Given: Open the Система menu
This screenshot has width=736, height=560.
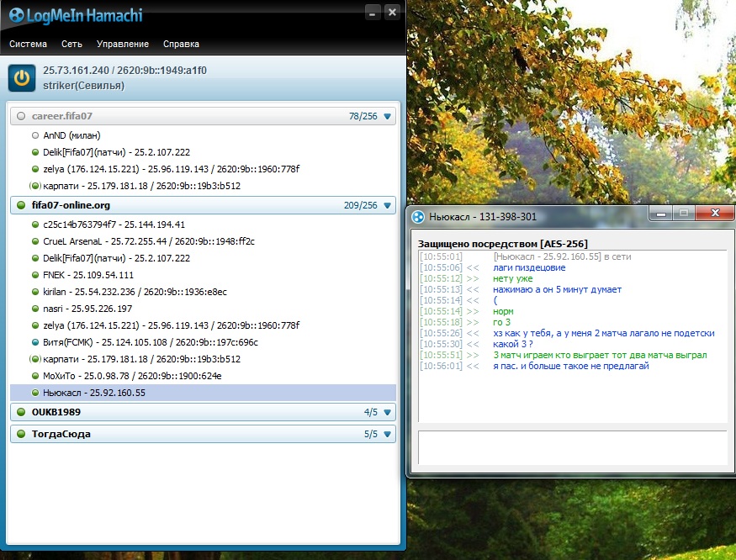Looking at the screenshot, I should (28, 44).
